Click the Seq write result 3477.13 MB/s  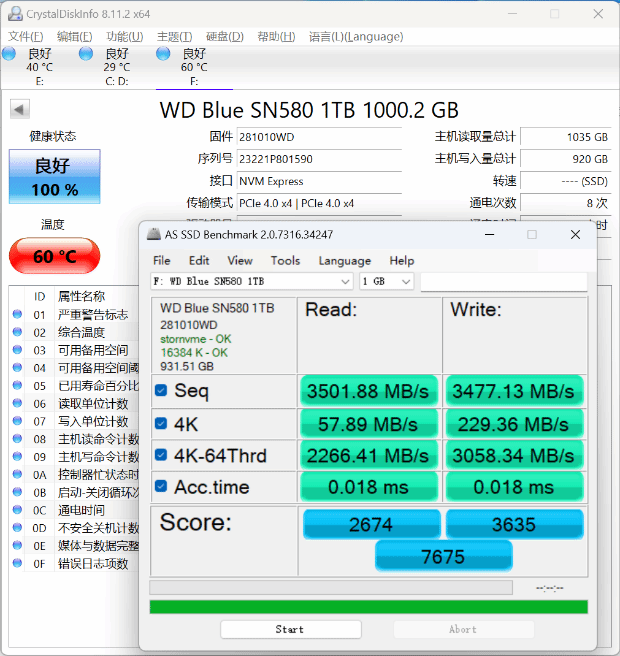[x=514, y=391]
